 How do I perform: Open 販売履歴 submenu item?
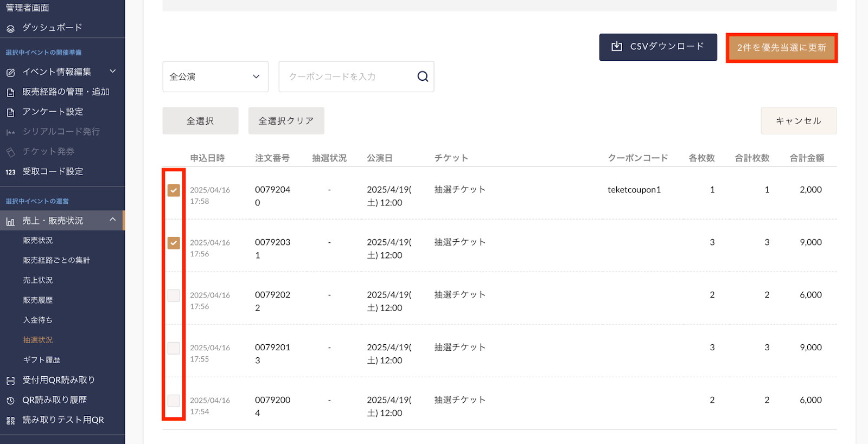38,300
